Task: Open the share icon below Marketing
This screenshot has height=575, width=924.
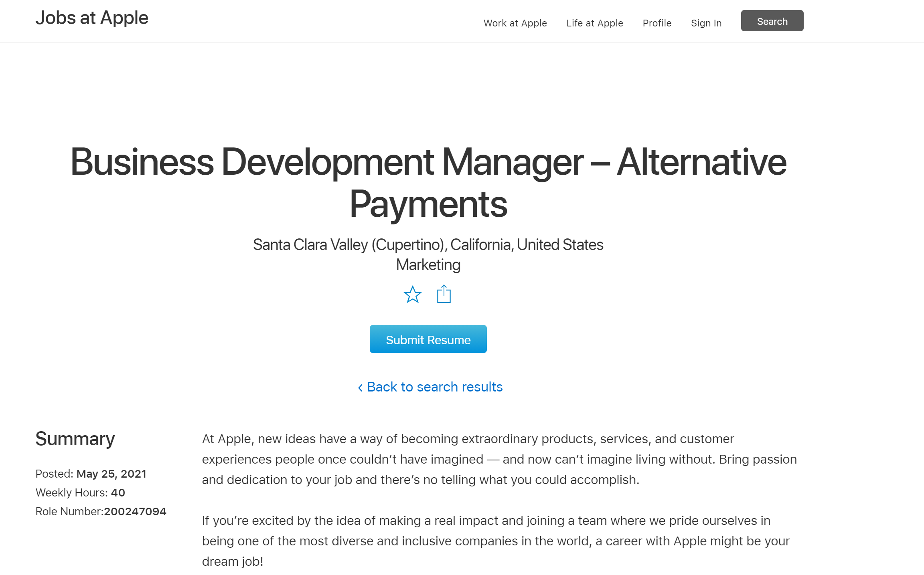Action: click(x=444, y=294)
